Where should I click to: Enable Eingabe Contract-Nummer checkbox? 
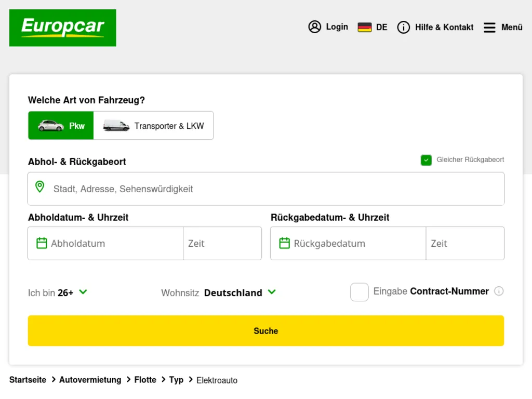359,292
